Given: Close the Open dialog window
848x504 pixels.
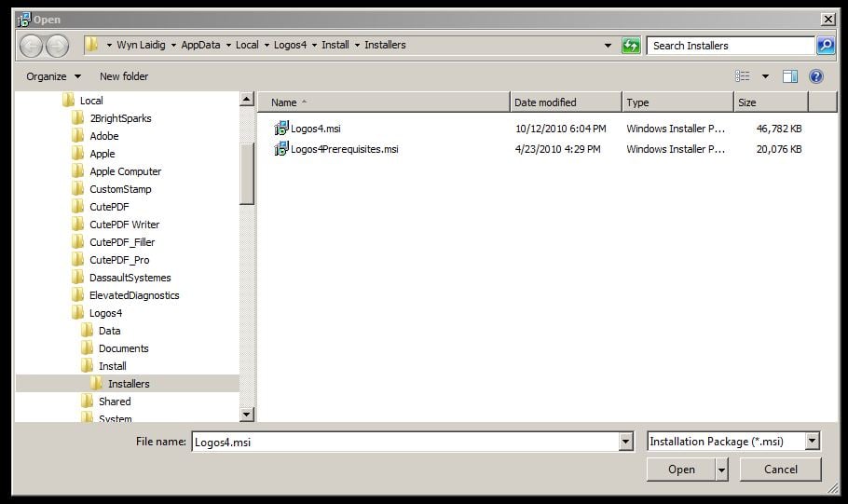Looking at the screenshot, I should (x=828, y=20).
